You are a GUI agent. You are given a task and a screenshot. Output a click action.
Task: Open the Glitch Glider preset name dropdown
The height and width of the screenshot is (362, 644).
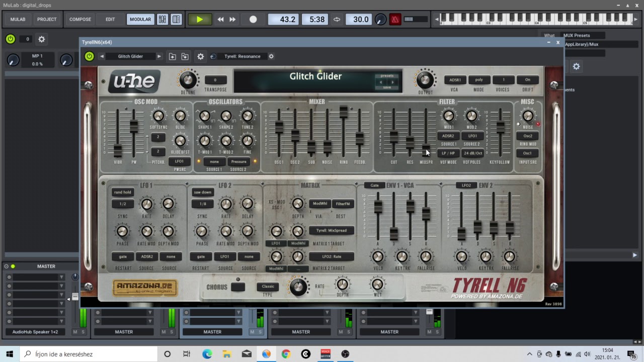pyautogui.click(x=130, y=56)
